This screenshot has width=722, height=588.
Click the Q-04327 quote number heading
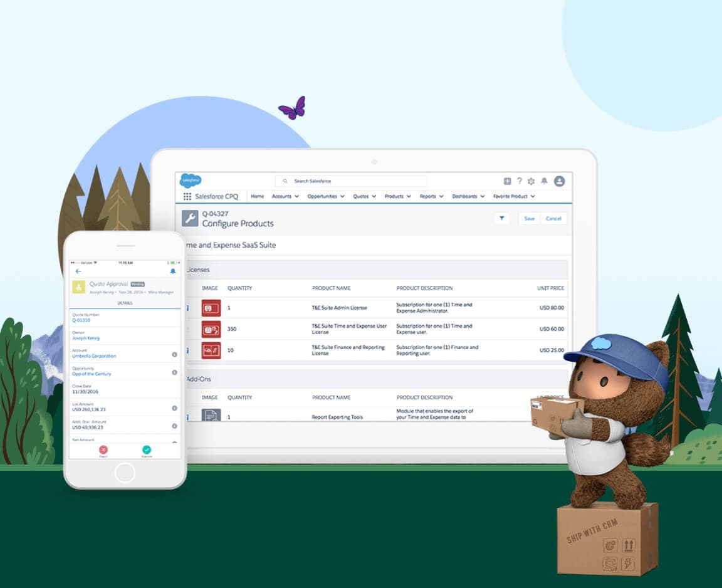click(215, 214)
